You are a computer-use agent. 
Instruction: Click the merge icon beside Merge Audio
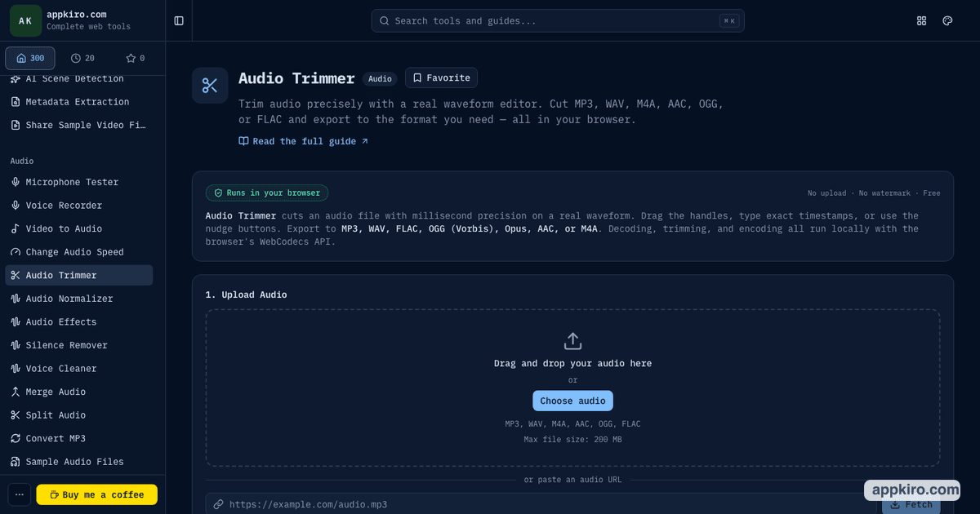(16, 392)
